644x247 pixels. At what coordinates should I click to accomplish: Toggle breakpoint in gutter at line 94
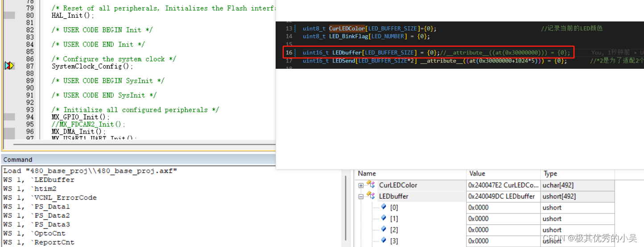[9, 117]
